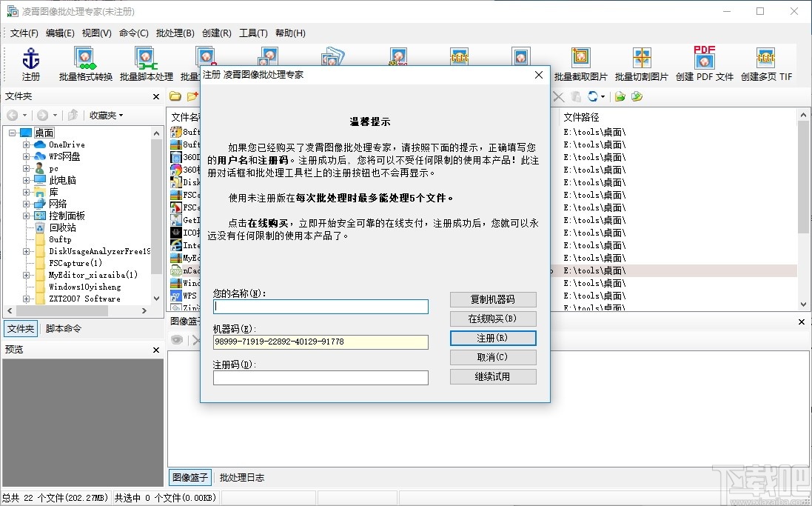Click the first green export folder icon
This screenshot has width=812, height=506.
click(x=620, y=96)
